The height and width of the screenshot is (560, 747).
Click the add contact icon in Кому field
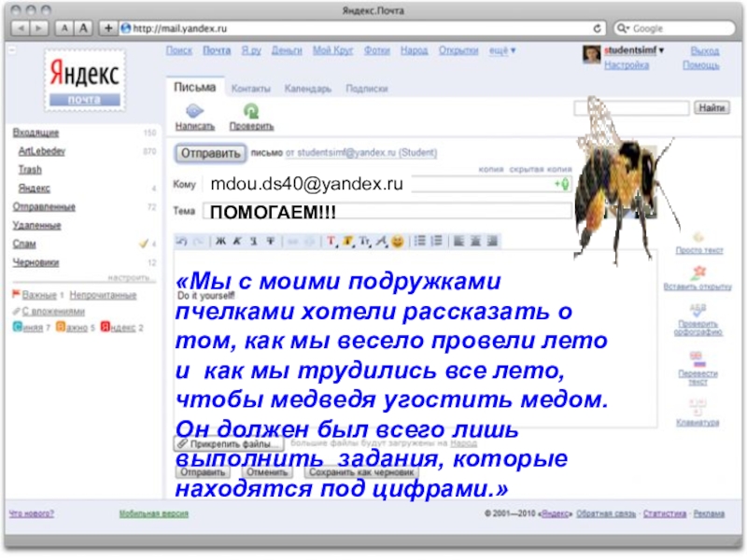pos(562,184)
